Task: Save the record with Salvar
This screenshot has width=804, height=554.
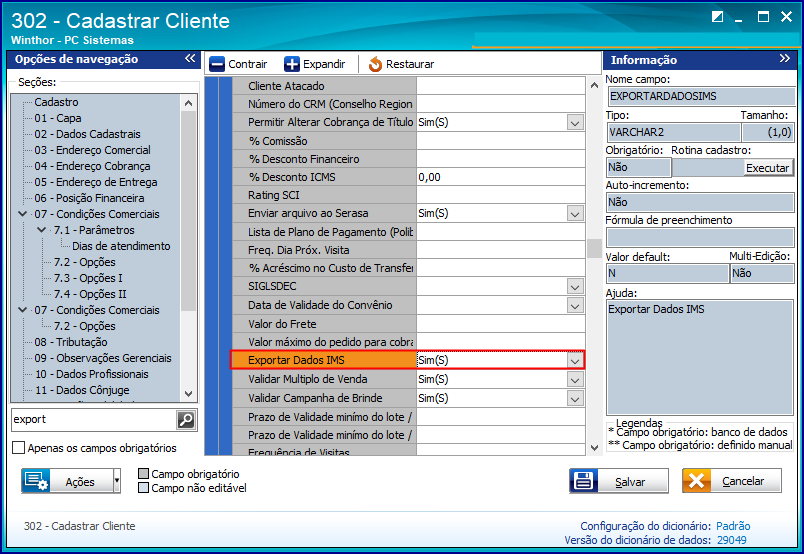Action: [619, 481]
